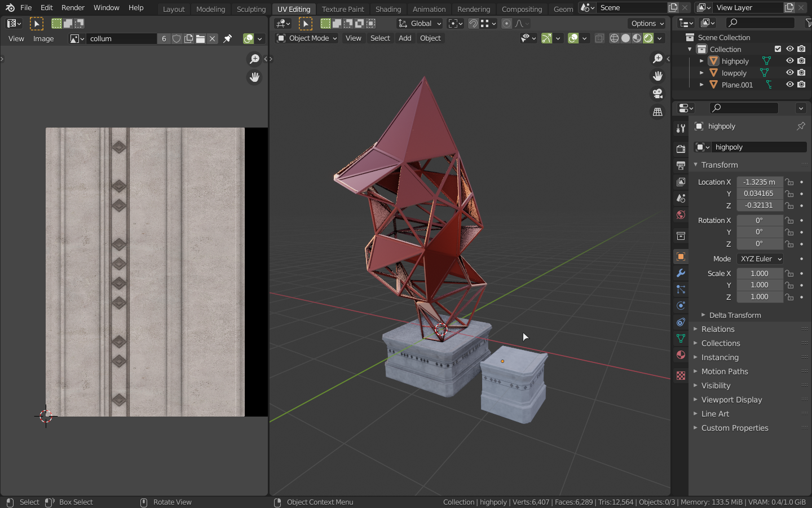Viewport: 812px width, 508px height.
Task: Open the Object Data properties triangle tab
Action: [x=681, y=338]
